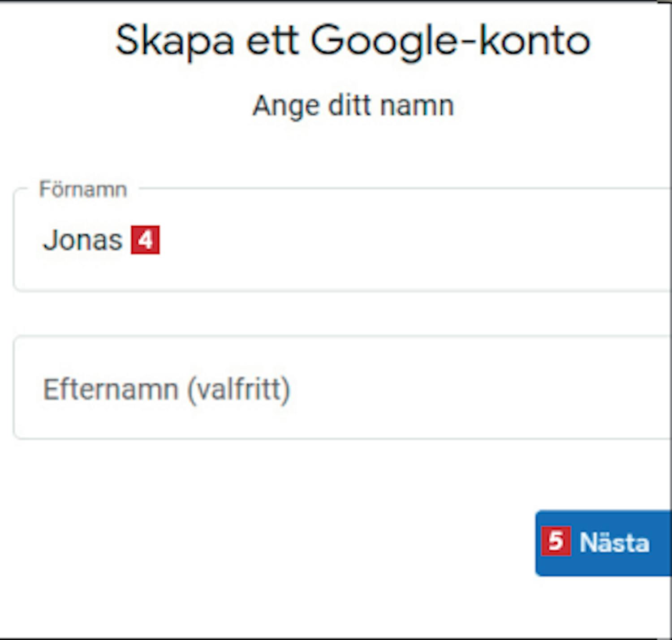The height and width of the screenshot is (640, 672).
Task: Click the typed name Jonas
Action: click(x=82, y=240)
